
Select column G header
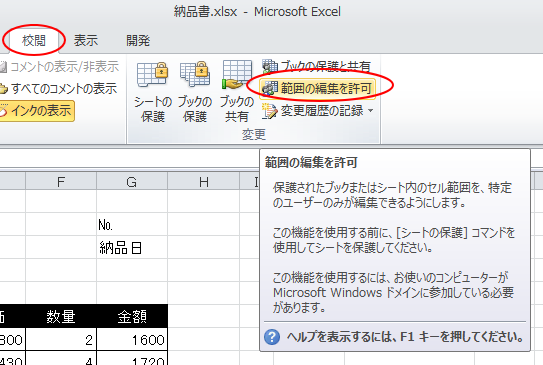tap(132, 181)
